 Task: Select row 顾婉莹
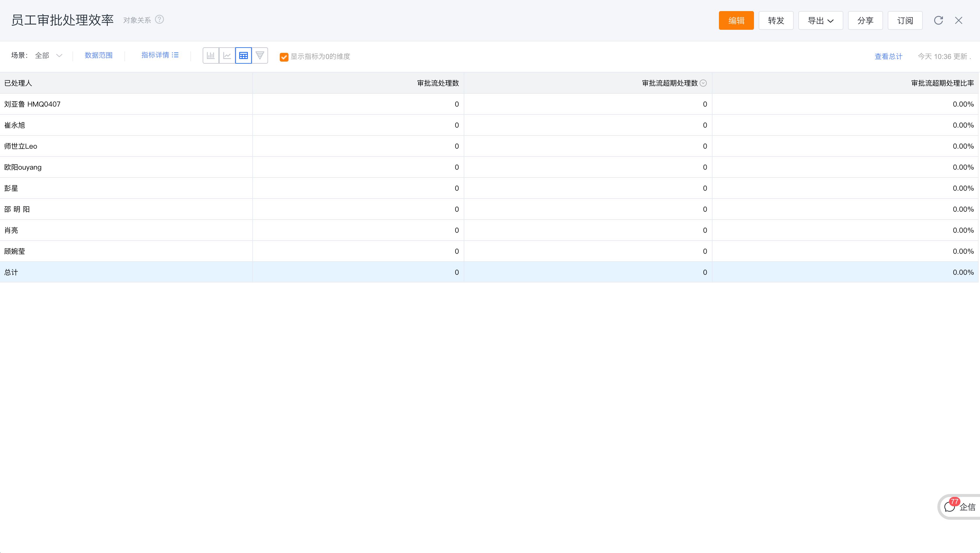(x=489, y=251)
